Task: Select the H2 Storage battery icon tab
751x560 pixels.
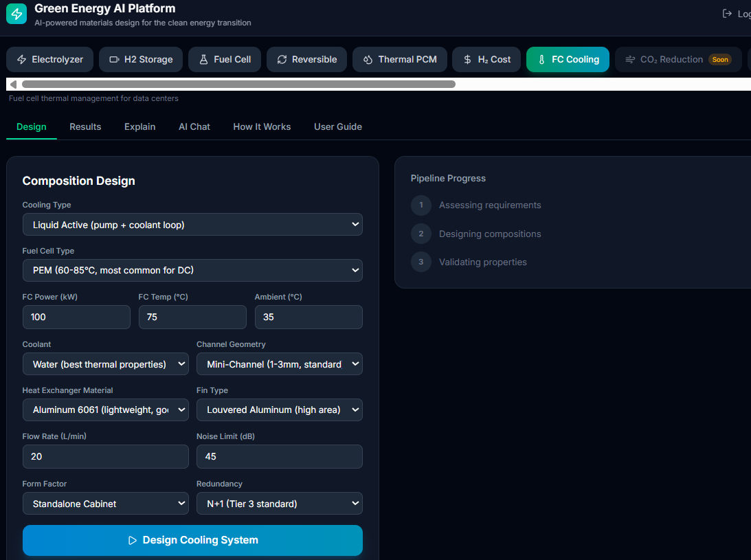Action: [x=141, y=59]
